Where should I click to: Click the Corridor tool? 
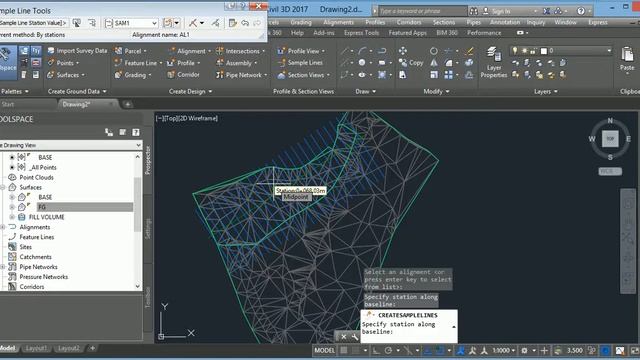pos(184,75)
